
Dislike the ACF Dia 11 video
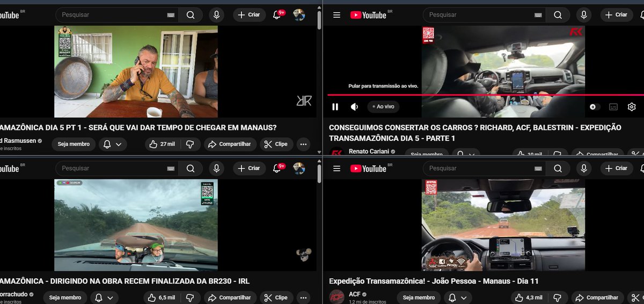tap(557, 298)
